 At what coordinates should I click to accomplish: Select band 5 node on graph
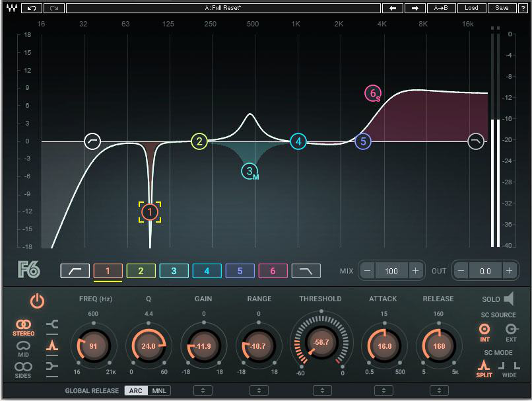point(363,141)
